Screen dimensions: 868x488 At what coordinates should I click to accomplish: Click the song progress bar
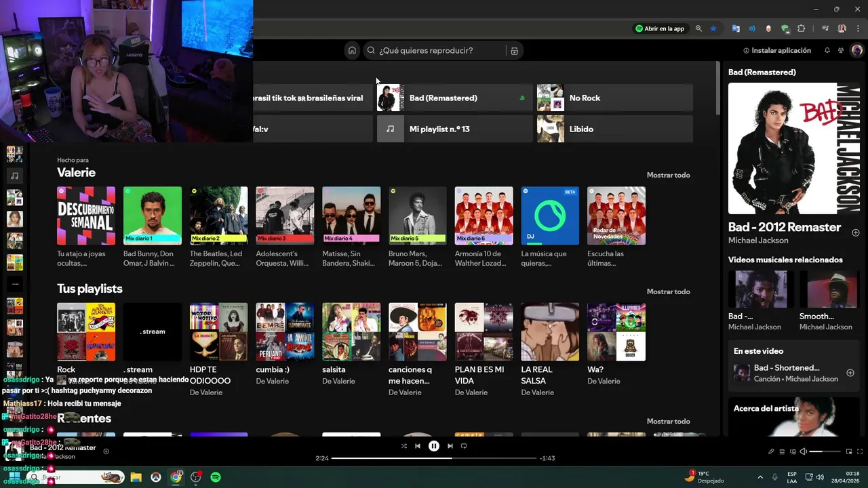click(434, 458)
